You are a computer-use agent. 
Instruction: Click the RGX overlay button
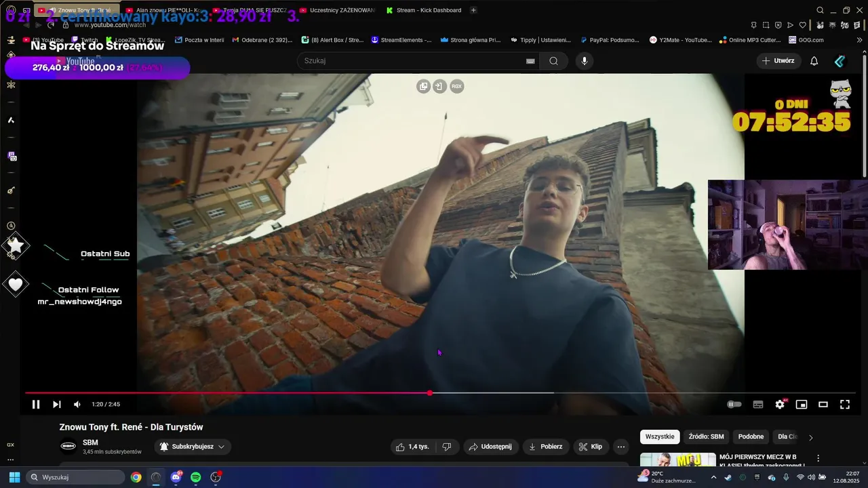pyautogui.click(x=457, y=86)
